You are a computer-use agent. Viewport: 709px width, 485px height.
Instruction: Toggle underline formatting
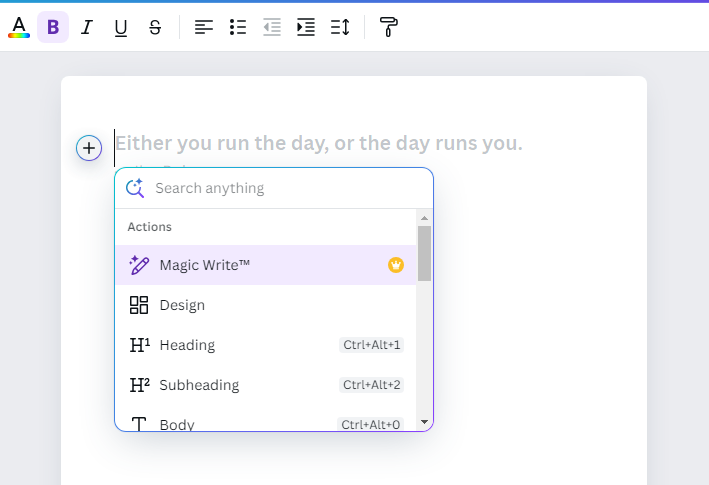click(121, 27)
